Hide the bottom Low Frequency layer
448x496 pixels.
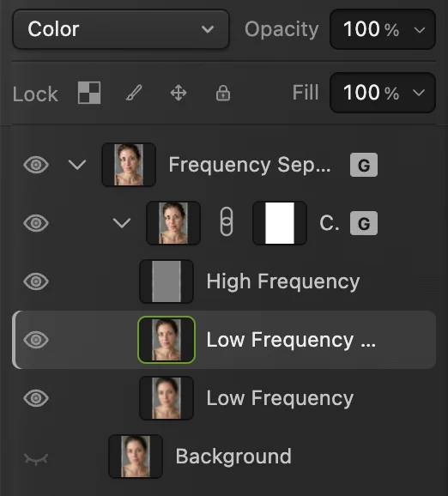(36, 398)
